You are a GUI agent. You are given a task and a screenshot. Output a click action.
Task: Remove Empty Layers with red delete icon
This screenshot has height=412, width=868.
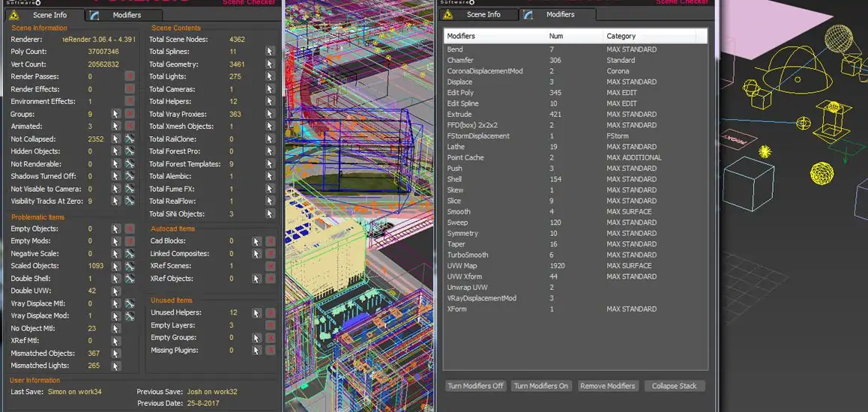click(x=270, y=326)
